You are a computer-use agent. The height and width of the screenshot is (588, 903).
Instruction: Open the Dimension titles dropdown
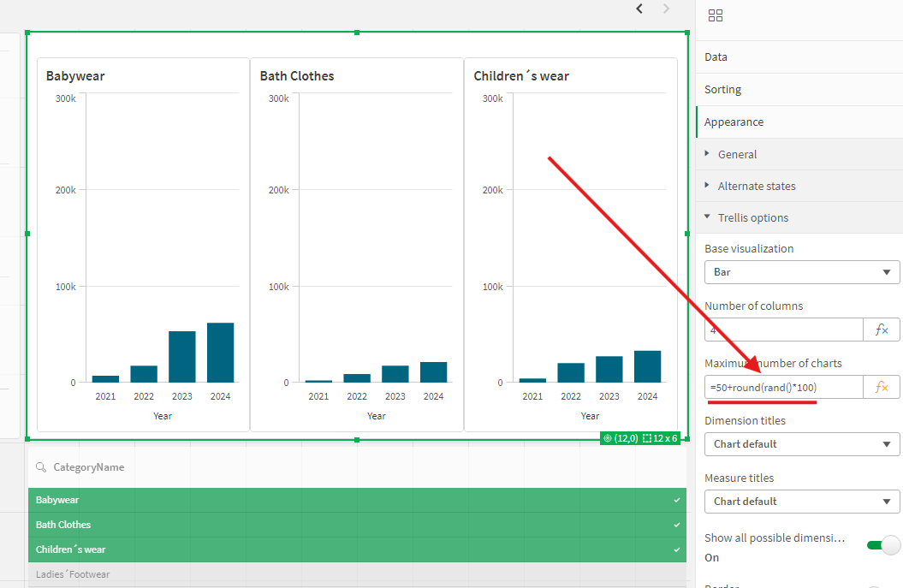pyautogui.click(x=801, y=443)
